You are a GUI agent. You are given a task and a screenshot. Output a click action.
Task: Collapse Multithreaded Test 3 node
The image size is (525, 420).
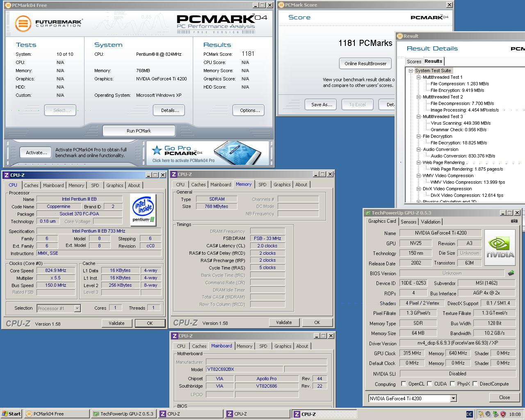pyautogui.click(x=418, y=116)
